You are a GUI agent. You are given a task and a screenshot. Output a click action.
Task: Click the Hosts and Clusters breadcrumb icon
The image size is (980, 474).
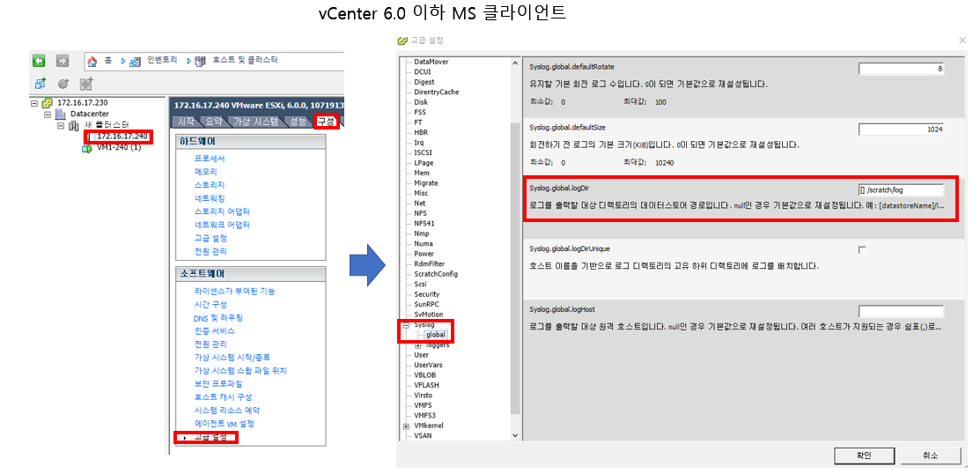(200, 62)
